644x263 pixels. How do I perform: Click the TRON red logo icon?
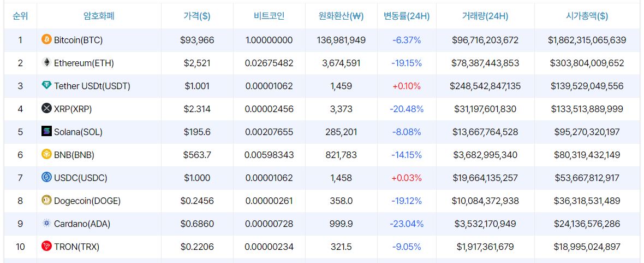click(47, 247)
